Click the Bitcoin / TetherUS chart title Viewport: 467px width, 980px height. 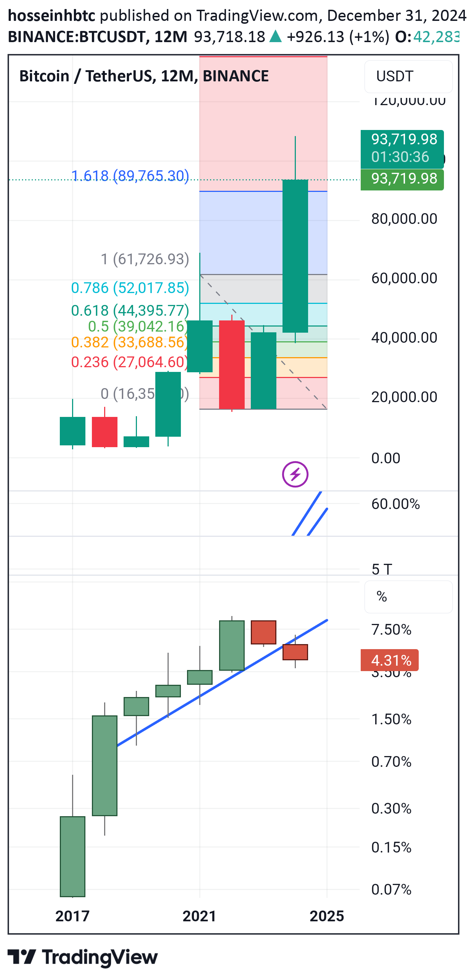tap(144, 76)
